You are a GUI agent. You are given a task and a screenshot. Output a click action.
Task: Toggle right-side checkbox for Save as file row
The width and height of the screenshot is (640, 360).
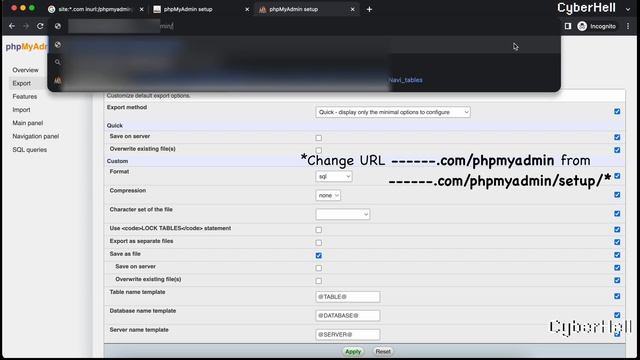617,255
